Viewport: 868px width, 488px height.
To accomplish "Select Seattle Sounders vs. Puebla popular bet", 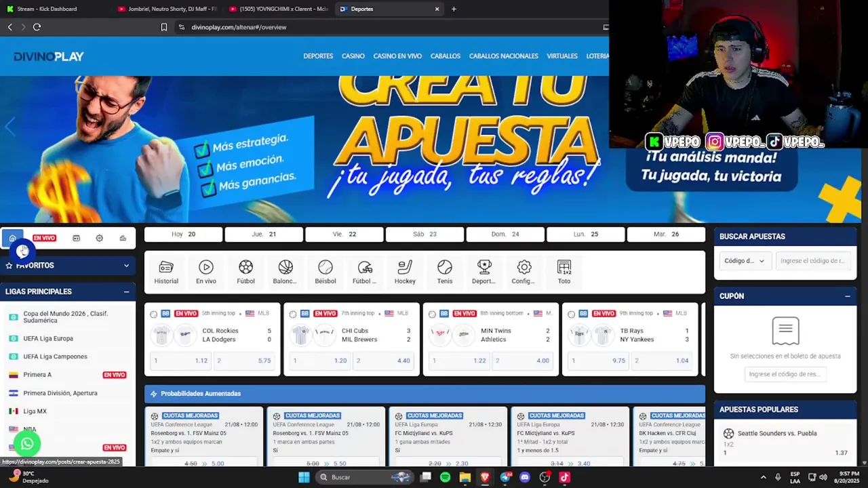I will 785,443.
